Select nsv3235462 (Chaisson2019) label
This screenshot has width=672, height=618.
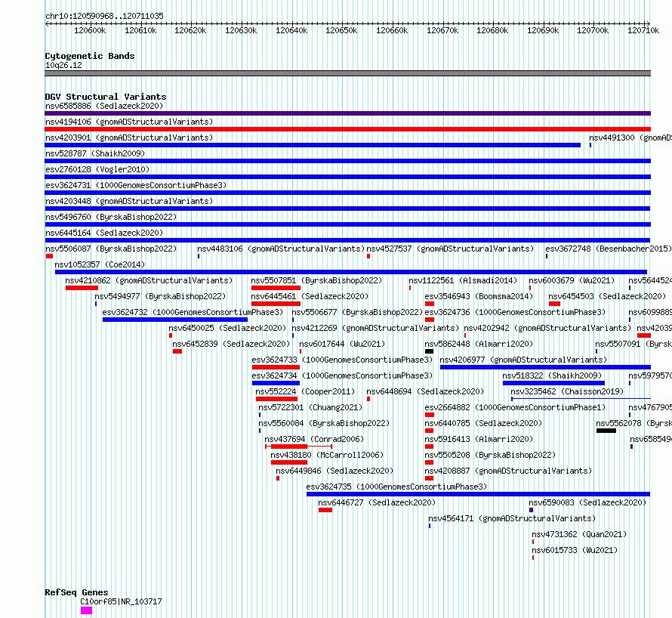(x=567, y=391)
